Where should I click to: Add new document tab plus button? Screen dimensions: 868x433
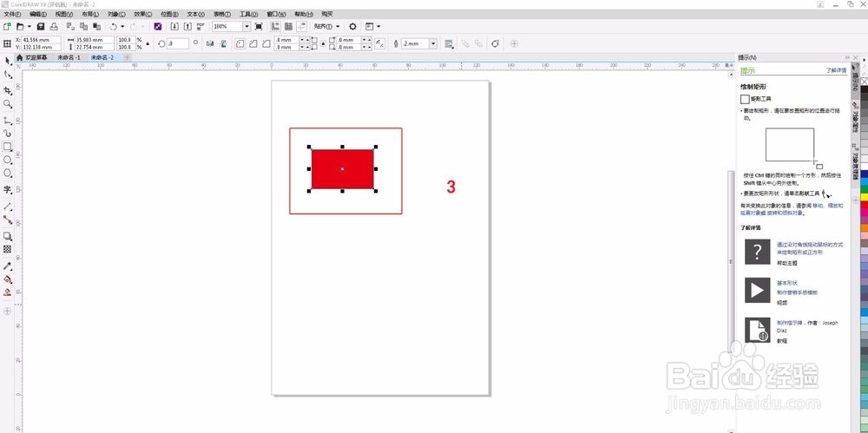tap(127, 57)
